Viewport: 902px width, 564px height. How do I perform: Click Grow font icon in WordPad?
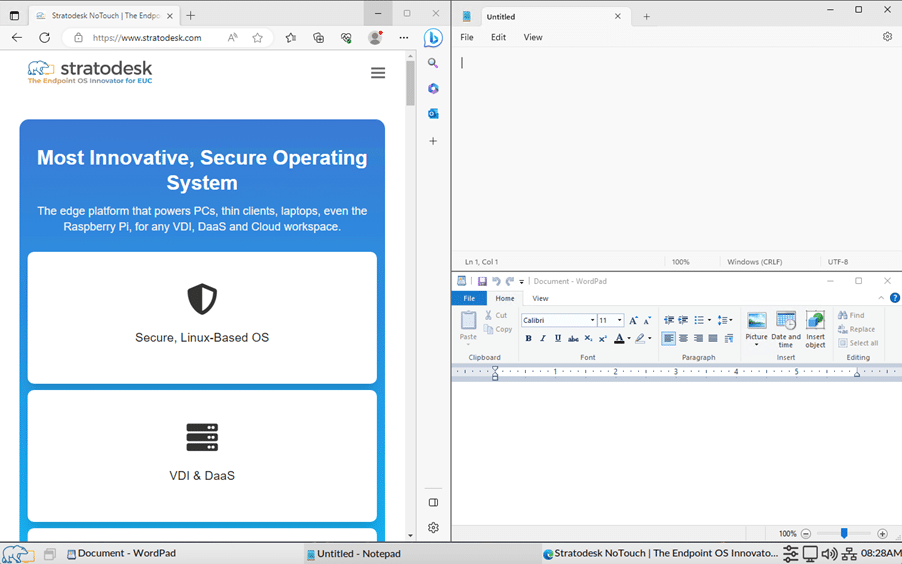(x=633, y=321)
